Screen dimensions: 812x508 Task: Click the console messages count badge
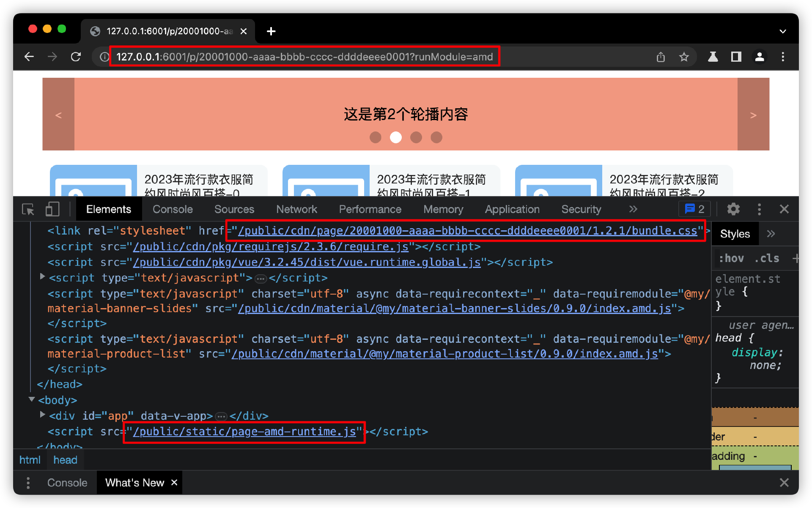click(x=694, y=209)
